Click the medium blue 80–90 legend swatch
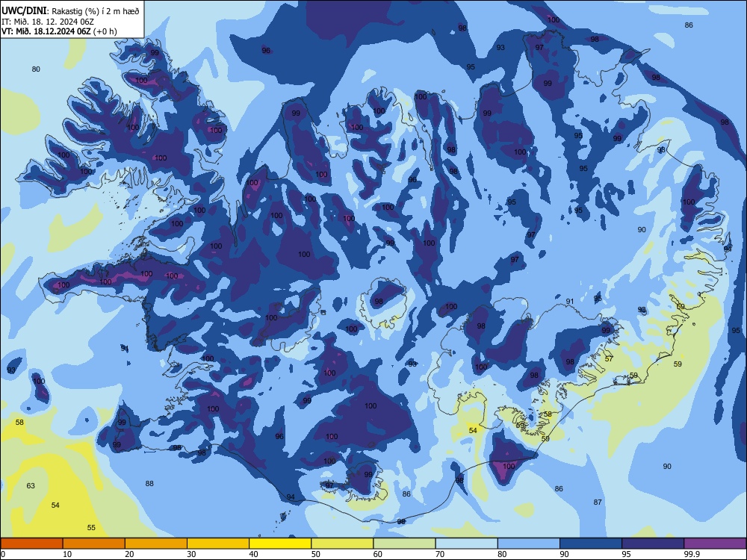 pos(529,544)
